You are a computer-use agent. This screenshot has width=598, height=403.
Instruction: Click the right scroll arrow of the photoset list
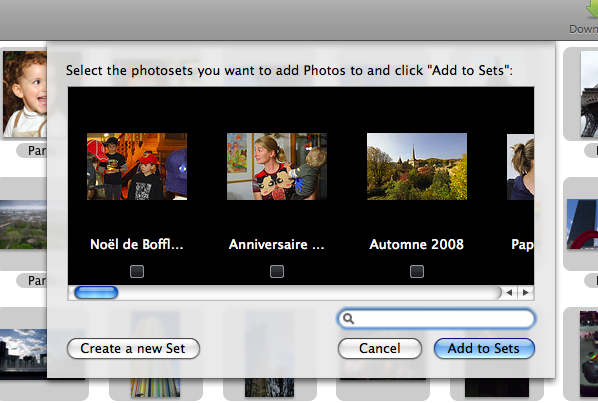[x=526, y=292]
